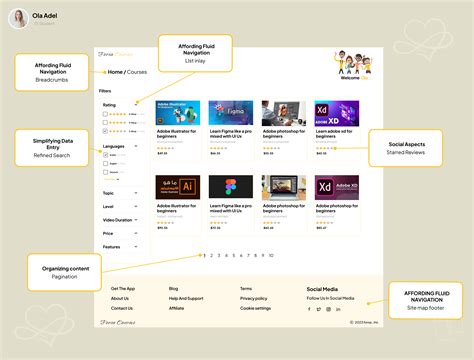
Task: Open the Terms footer link
Action: pos(246,289)
